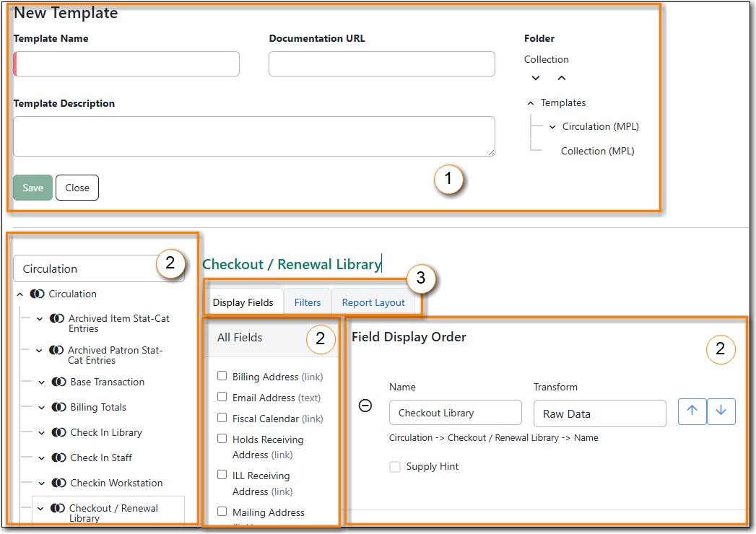Click the icon next to the Circulation root node
This screenshot has height=534, width=756.
click(37, 294)
